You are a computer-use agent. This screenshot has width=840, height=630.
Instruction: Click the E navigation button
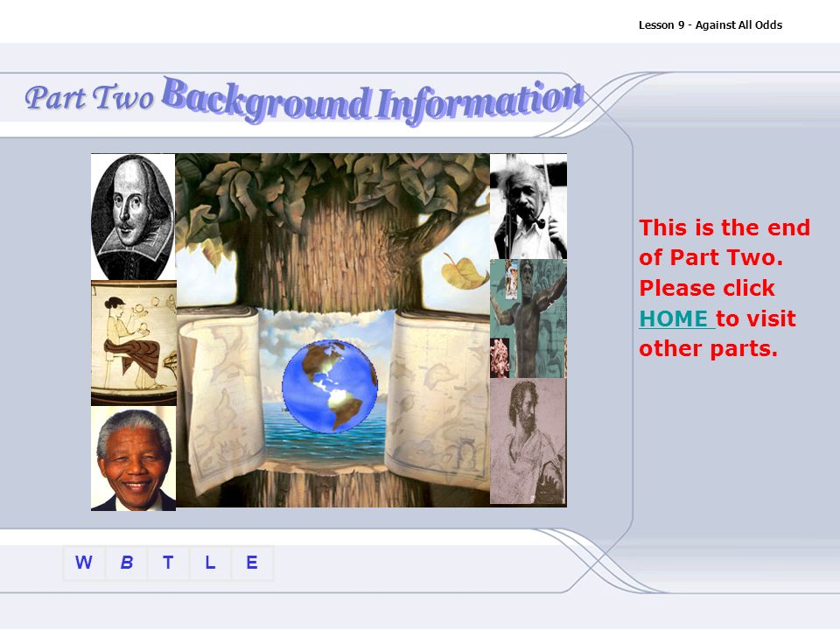(252, 563)
